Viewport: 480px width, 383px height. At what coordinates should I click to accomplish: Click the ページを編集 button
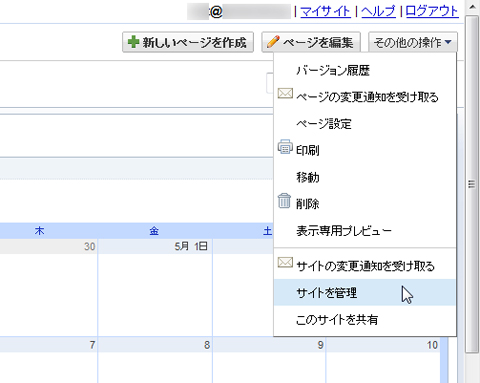coord(311,42)
